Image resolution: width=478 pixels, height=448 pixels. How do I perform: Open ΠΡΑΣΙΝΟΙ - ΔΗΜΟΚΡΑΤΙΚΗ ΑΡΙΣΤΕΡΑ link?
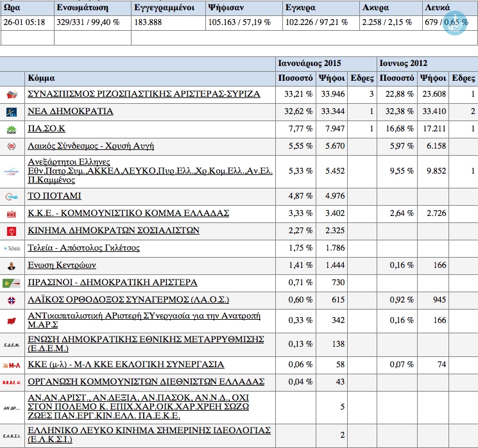tap(112, 282)
